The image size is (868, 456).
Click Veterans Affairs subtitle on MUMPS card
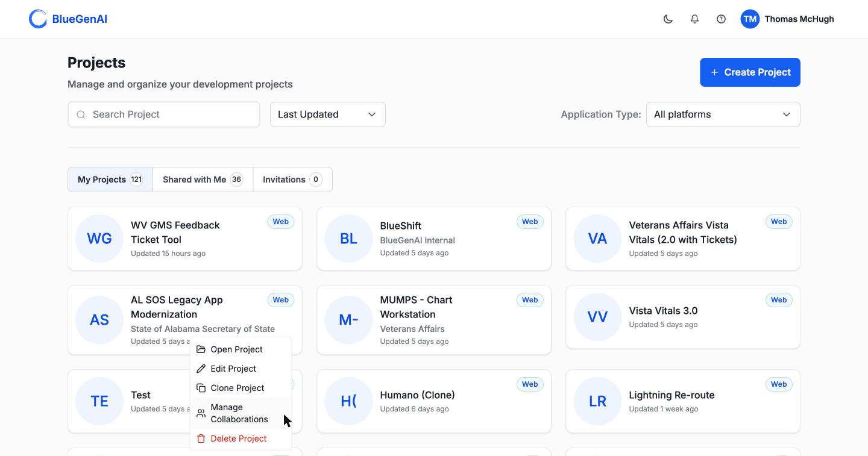pos(412,329)
